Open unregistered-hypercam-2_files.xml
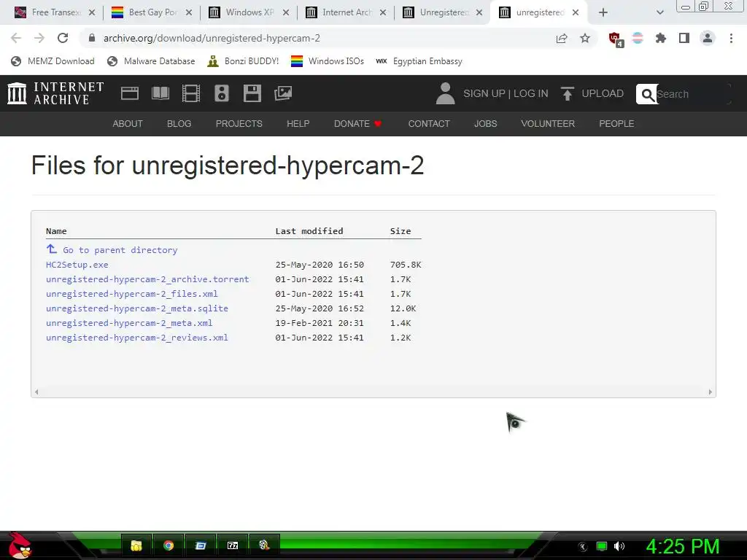The image size is (747, 560). 132,294
